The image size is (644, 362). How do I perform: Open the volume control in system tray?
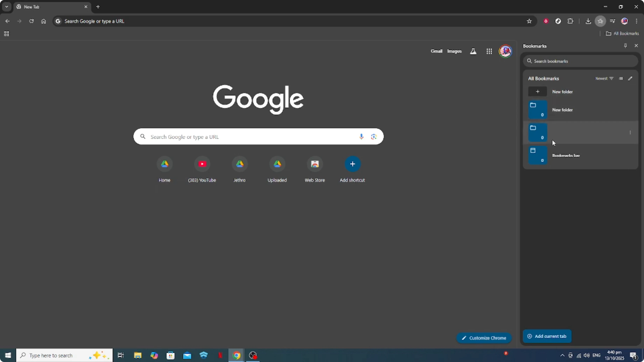coord(586,355)
